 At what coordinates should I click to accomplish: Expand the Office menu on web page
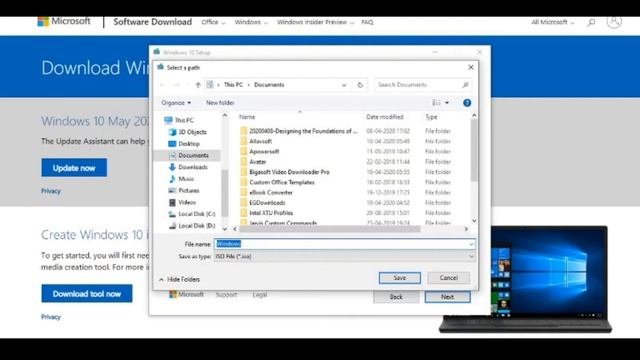point(213,22)
